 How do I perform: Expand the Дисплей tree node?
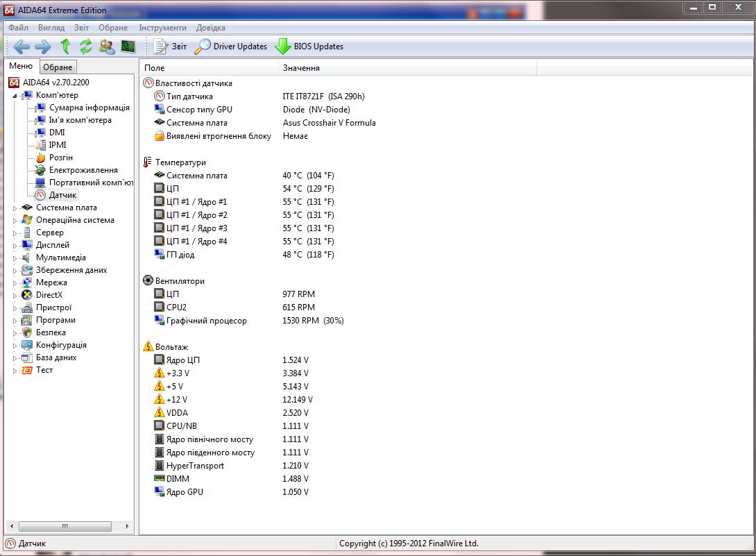click(15, 246)
